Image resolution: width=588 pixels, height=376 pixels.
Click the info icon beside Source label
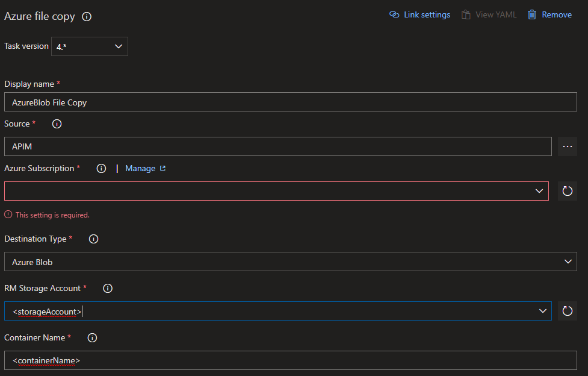[x=57, y=124]
